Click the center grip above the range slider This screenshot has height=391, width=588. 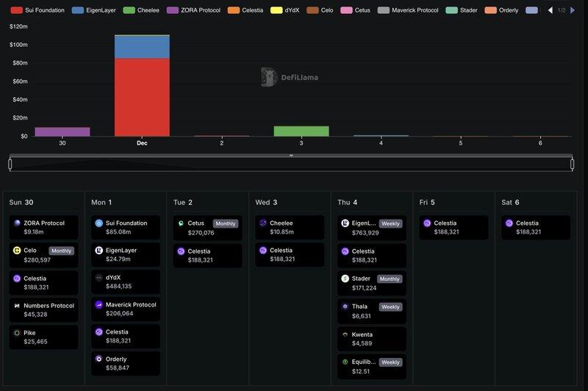[x=291, y=156]
